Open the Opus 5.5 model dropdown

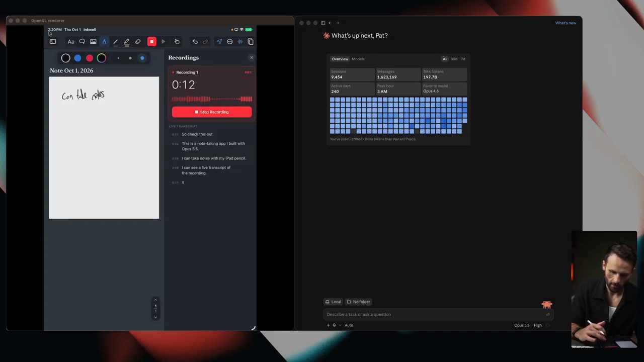[x=522, y=325]
